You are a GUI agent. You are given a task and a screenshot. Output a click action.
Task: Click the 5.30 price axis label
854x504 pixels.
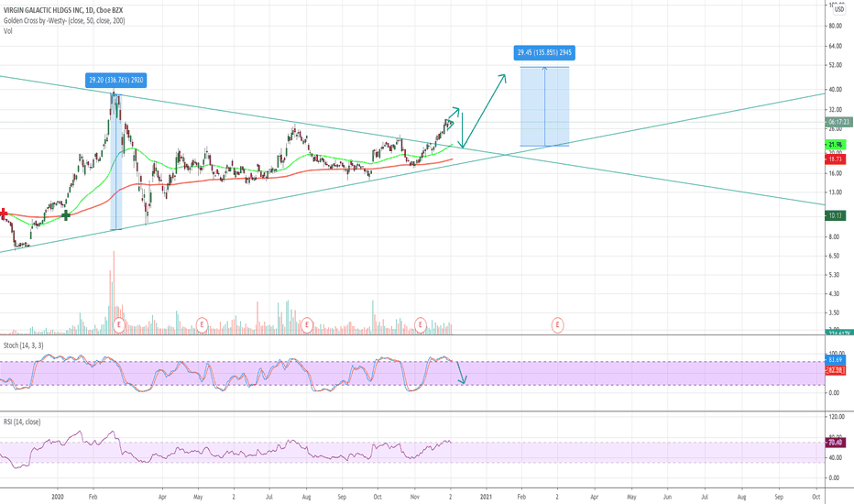point(835,275)
